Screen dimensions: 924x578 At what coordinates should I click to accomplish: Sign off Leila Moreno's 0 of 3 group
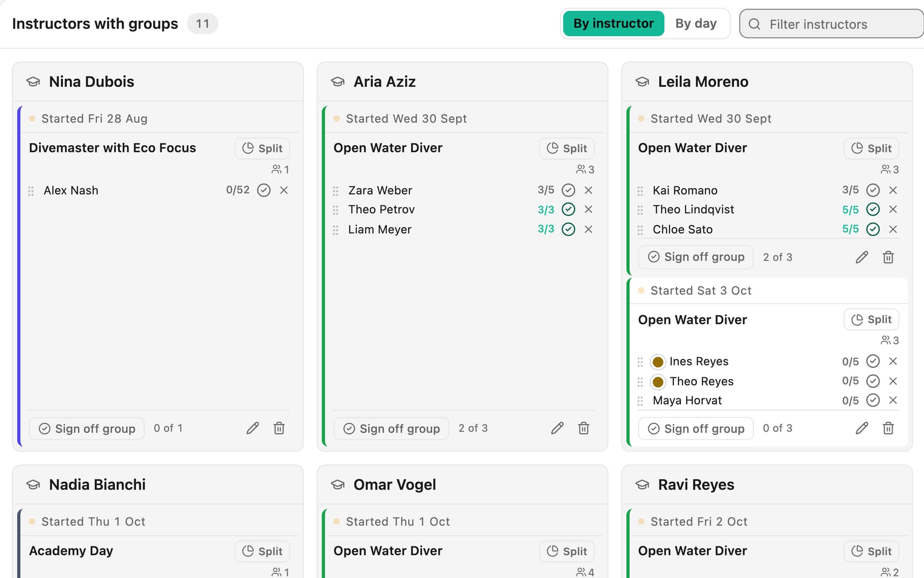(696, 429)
